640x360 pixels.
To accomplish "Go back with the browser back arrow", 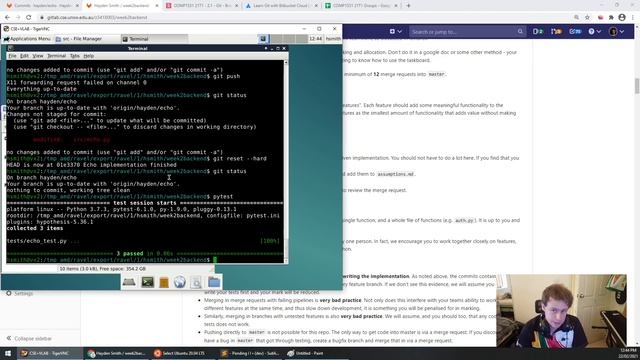I will (x=7, y=18).
